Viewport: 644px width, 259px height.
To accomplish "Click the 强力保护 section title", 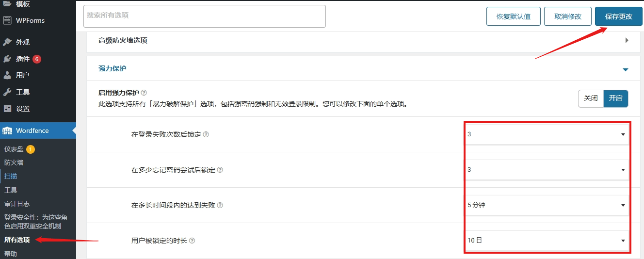I will coord(113,69).
